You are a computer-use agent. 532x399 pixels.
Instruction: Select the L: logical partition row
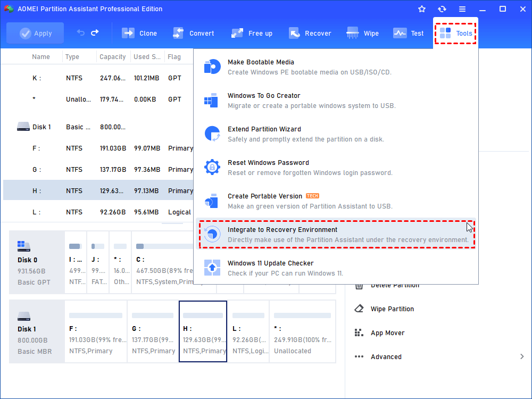click(x=98, y=212)
